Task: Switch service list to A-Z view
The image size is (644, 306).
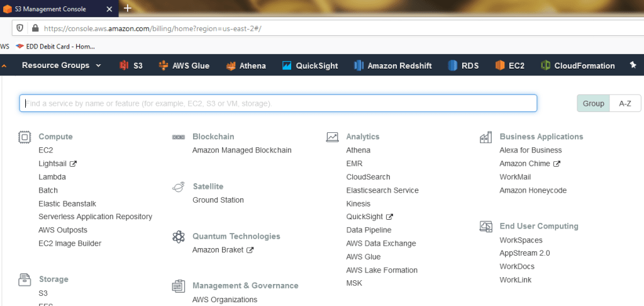Action: (625, 103)
